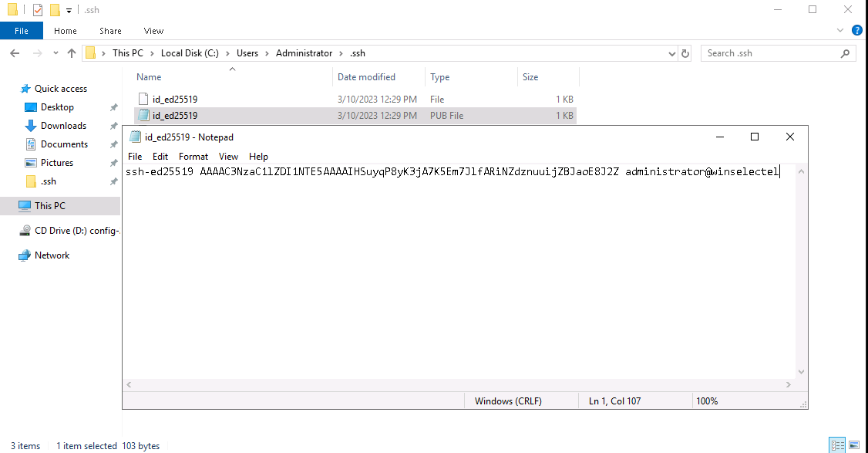Open Explorer Help question mark icon
868x453 pixels.
click(x=856, y=31)
